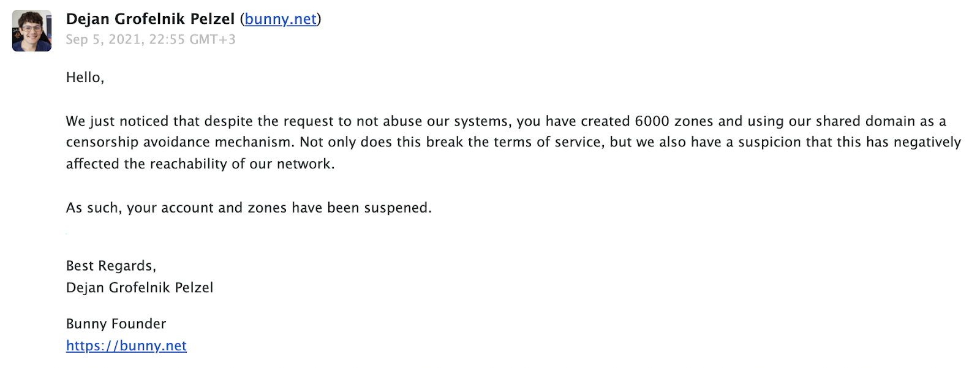Viewport: 980px width, 368px height.
Task: Click the word 'suspicion' in second line
Action: [769, 142]
